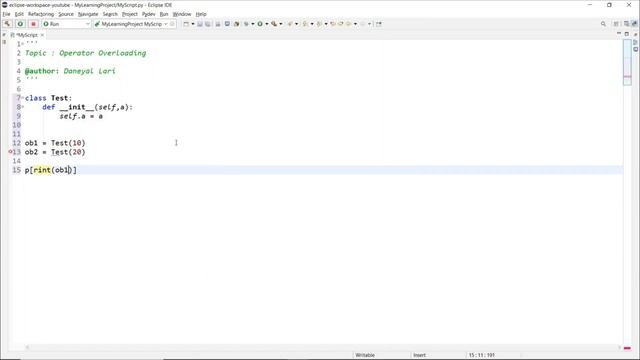
Task: Click the print(ob1) statement on line 15
Action: 51,170
